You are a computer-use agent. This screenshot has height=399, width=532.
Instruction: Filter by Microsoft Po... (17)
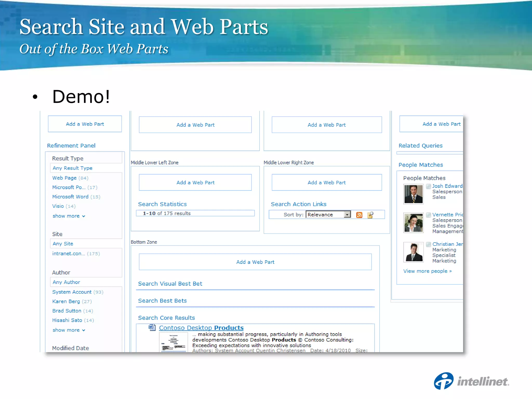75,187
